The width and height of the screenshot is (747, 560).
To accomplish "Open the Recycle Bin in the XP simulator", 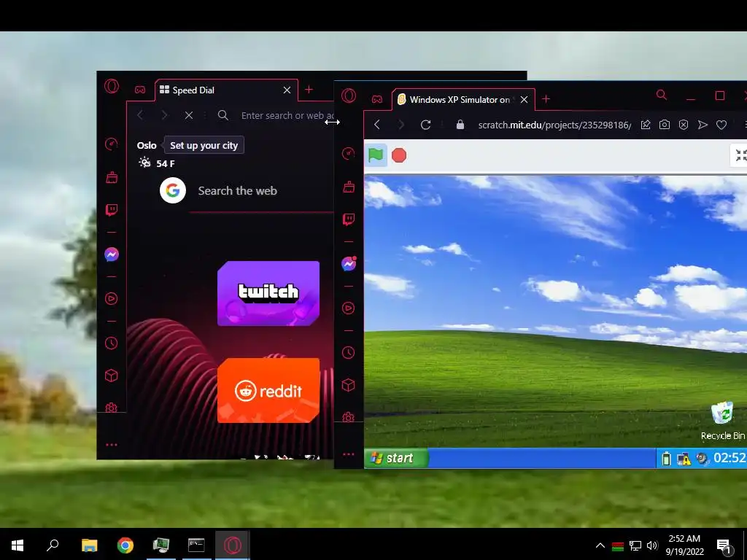I will click(723, 421).
